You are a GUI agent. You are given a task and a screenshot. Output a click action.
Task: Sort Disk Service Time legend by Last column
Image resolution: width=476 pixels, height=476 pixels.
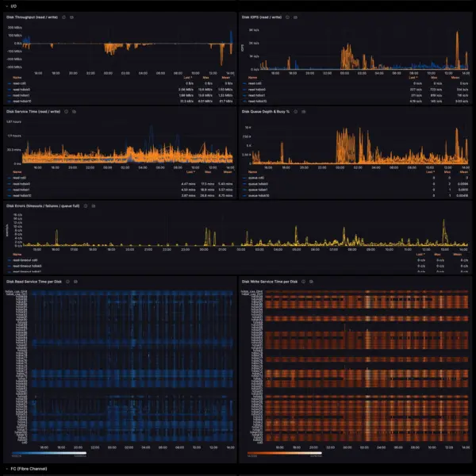point(190,172)
